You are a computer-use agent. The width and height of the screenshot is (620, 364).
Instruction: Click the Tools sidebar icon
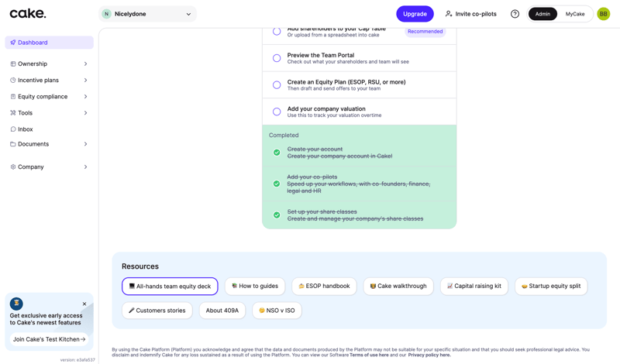(13, 113)
